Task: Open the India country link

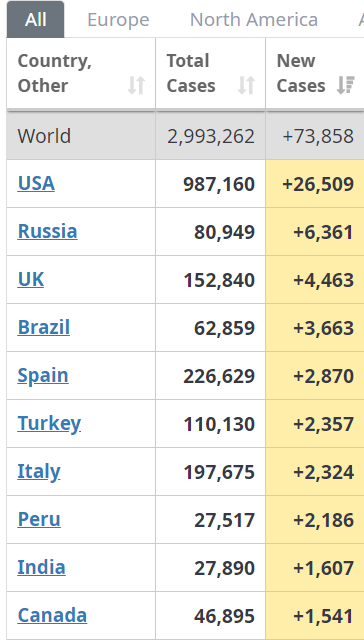Action: click(x=42, y=567)
